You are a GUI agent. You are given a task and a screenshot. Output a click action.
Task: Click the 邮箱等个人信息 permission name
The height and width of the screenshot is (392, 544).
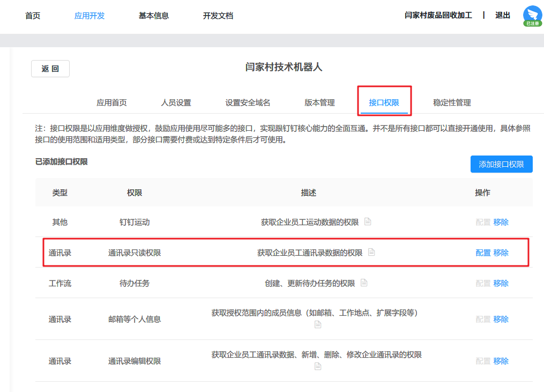click(135, 319)
